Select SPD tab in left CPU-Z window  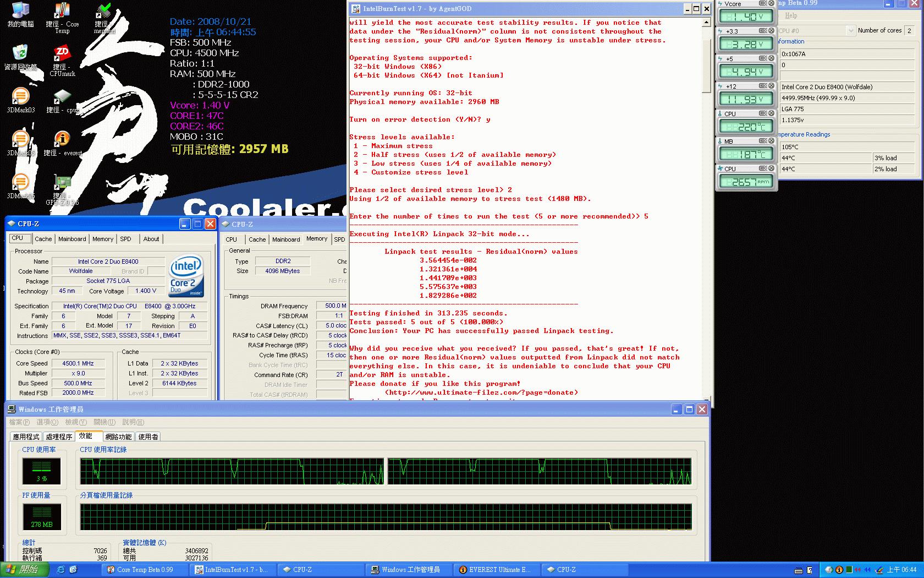tap(126, 239)
